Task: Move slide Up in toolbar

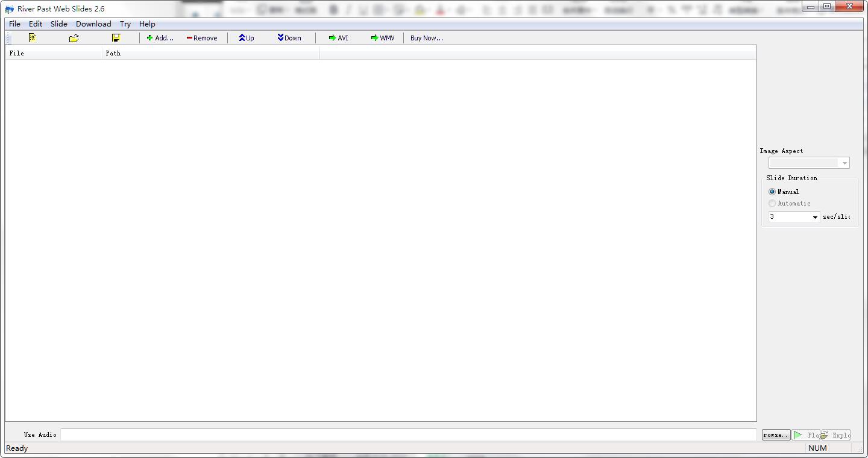Action: pyautogui.click(x=246, y=38)
